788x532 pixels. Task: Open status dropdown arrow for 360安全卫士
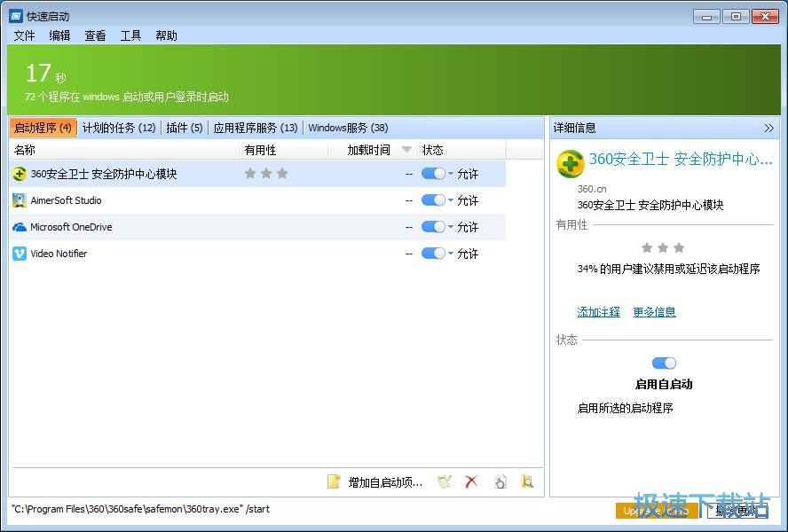pyautogui.click(x=451, y=174)
